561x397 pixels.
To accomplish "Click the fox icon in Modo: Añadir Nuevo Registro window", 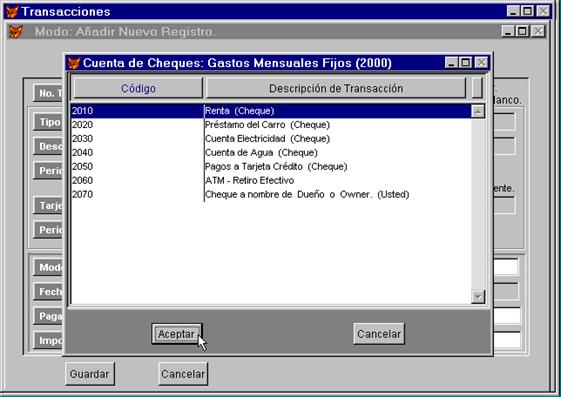I will pos(16,32).
